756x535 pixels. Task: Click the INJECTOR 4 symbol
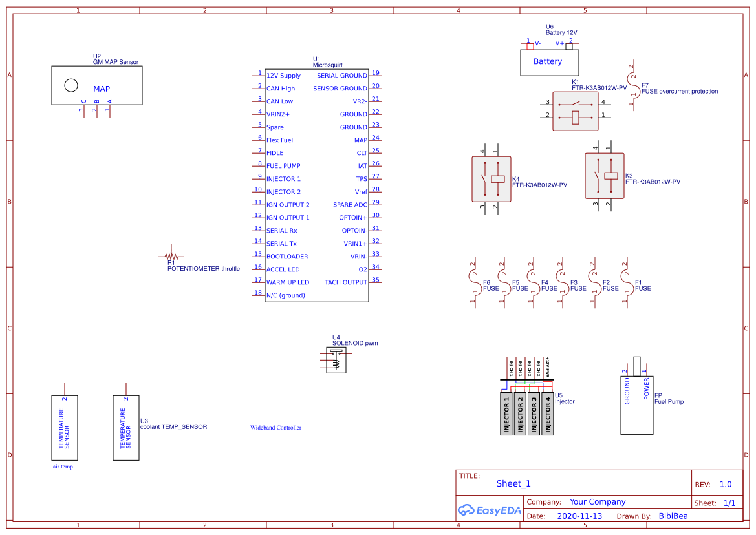coord(548,414)
